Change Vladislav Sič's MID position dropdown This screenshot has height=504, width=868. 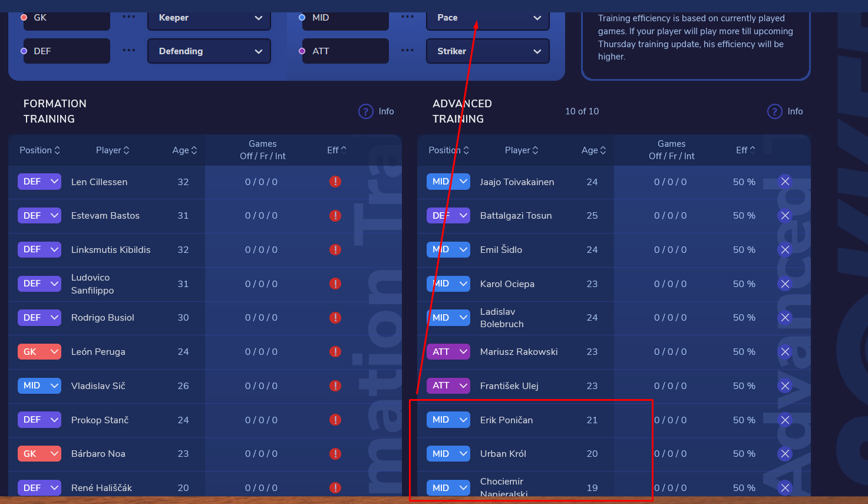click(x=39, y=386)
